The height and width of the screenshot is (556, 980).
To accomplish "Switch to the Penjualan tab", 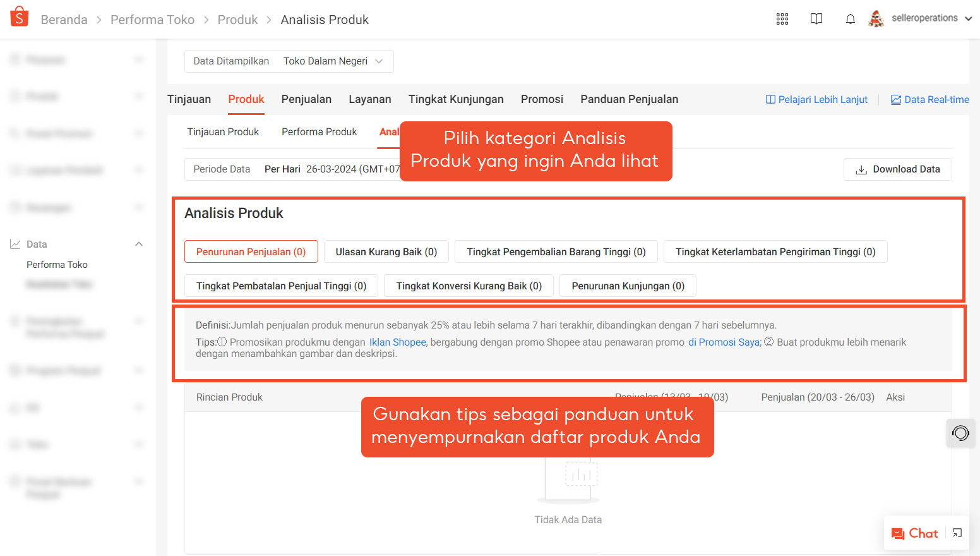I will [x=306, y=99].
